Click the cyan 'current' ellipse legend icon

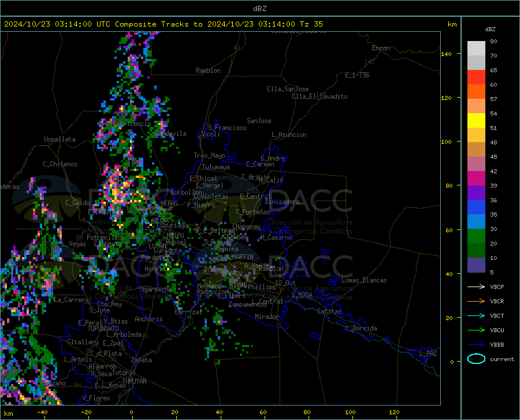tap(476, 359)
